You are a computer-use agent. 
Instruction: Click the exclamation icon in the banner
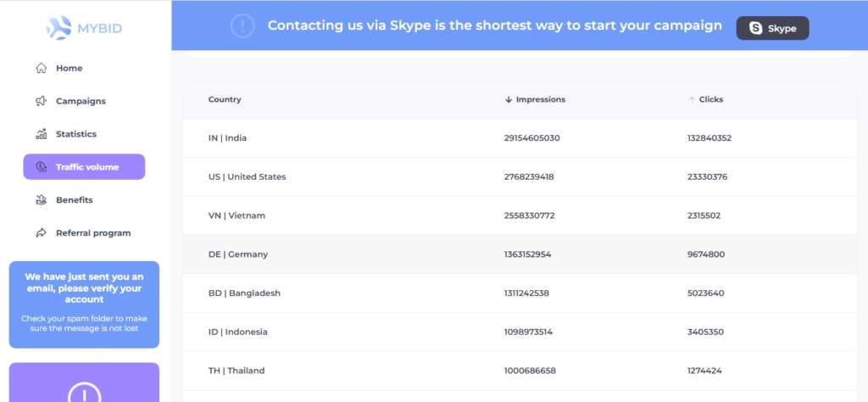click(242, 25)
